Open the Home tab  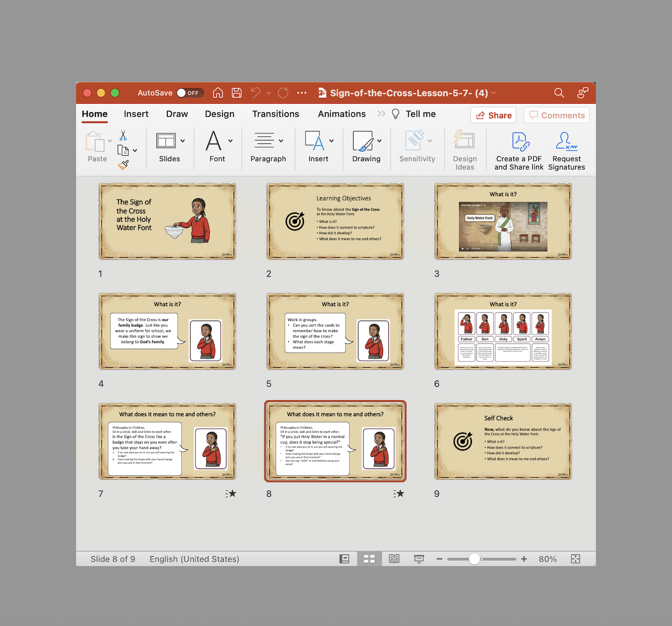click(x=94, y=114)
